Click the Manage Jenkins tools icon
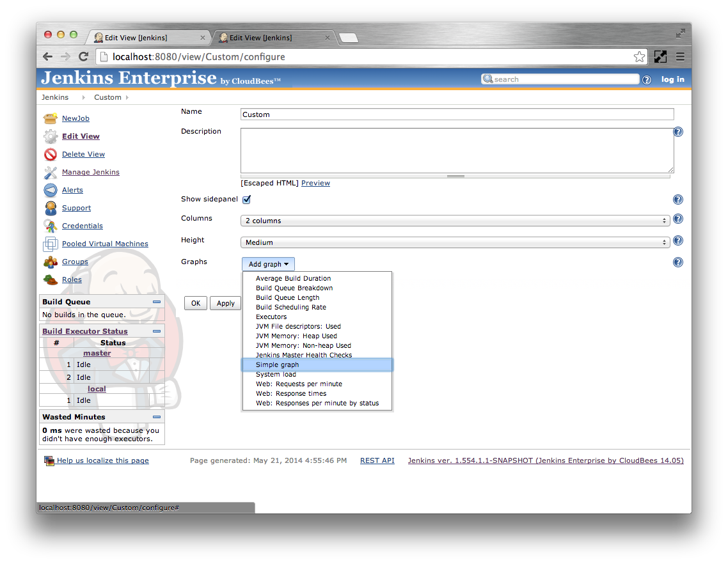728x564 pixels. [x=50, y=172]
